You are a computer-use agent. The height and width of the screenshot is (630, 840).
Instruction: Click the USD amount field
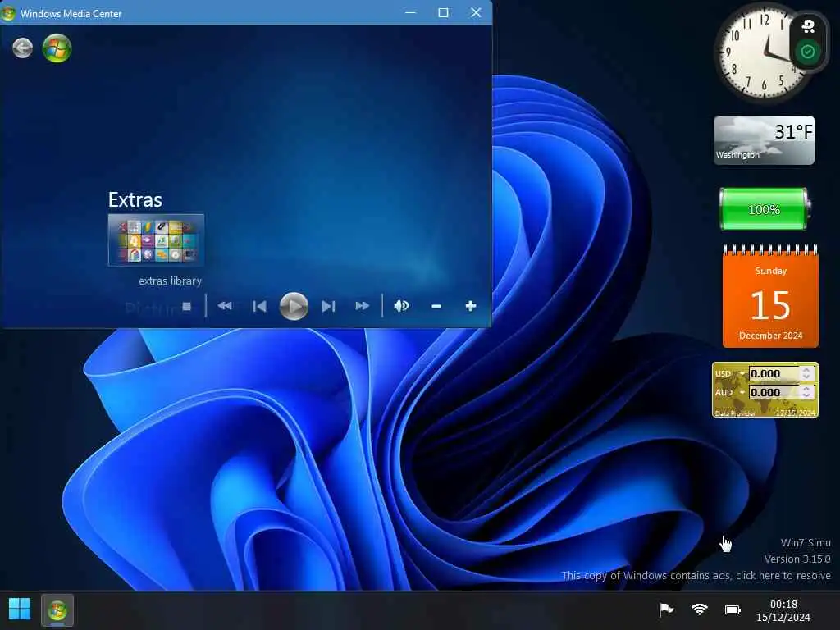[774, 373]
